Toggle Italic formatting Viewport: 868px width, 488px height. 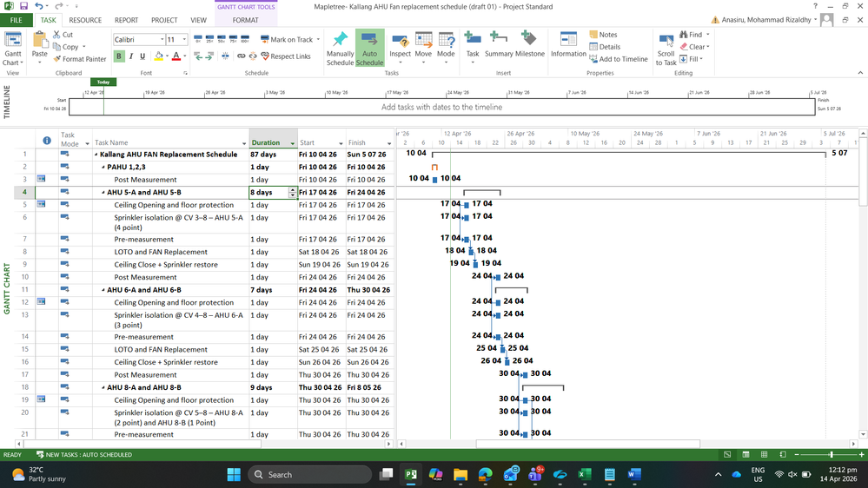click(x=131, y=56)
